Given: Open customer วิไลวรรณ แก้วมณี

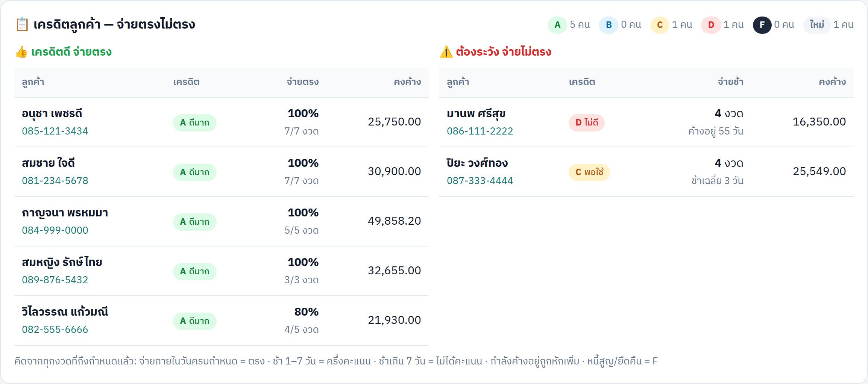Looking at the screenshot, I should click(x=65, y=311).
